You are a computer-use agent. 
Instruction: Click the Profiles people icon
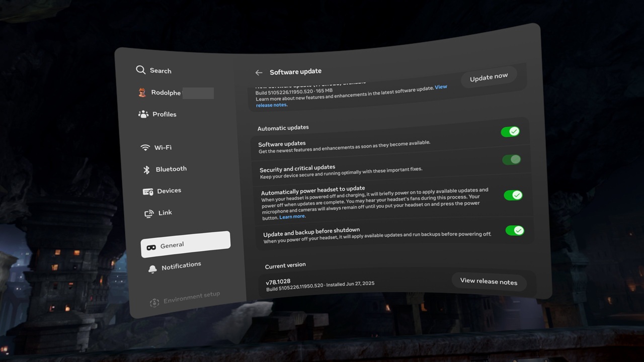[143, 114]
